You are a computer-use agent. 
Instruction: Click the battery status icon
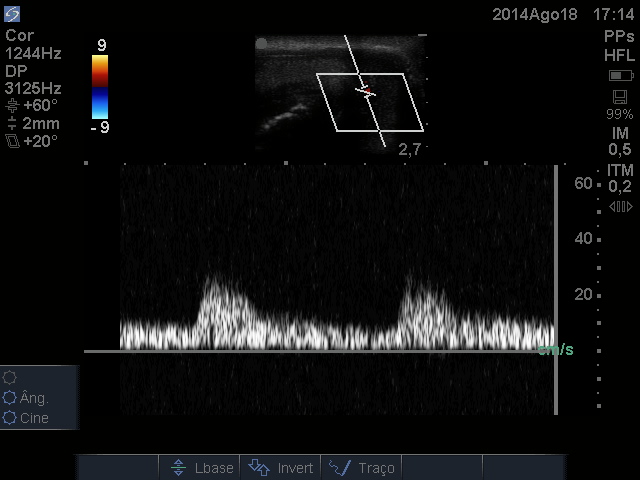620,76
